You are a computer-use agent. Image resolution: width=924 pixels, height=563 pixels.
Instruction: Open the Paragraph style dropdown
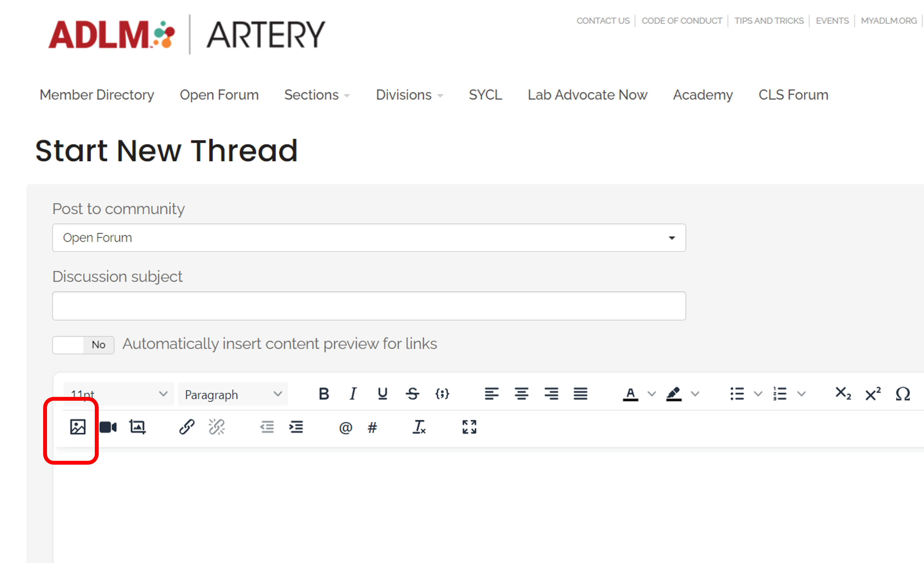point(233,394)
